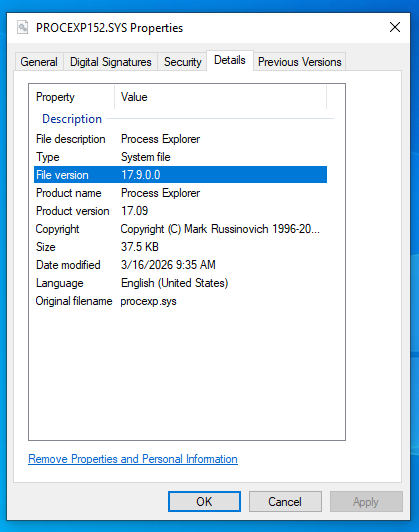Viewport: 419px width, 532px height.
Task: Click the value 17.9.0.0
Action: (141, 175)
